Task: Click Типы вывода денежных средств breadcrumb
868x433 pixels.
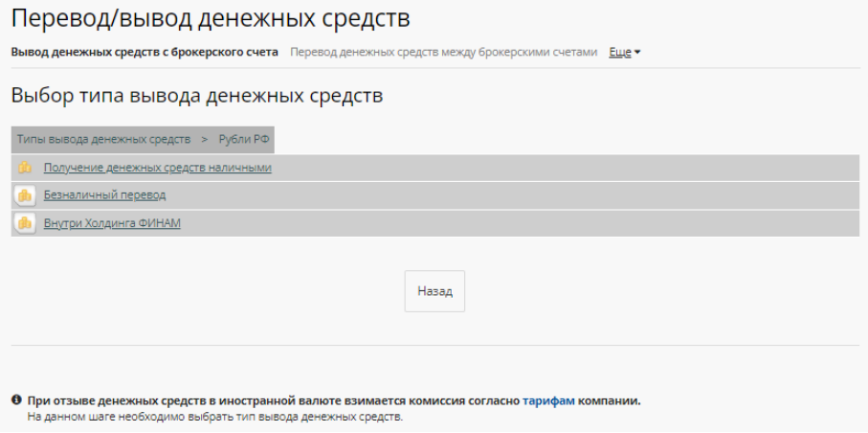Action: (103, 139)
